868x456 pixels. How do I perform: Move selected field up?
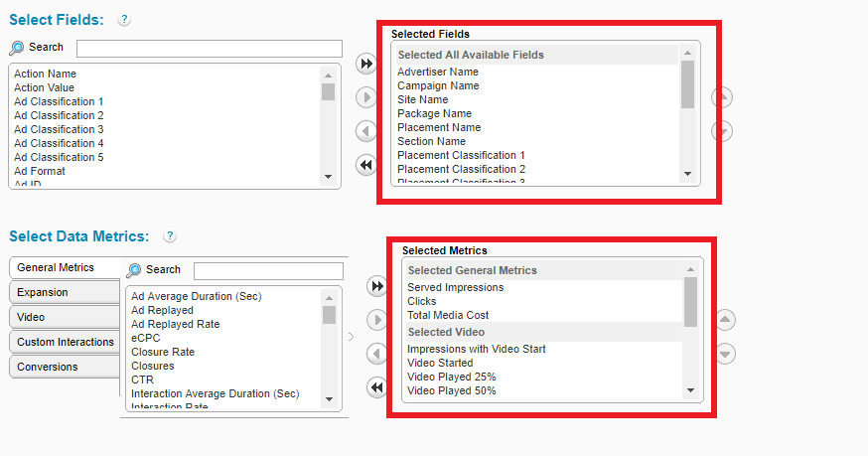tap(722, 97)
